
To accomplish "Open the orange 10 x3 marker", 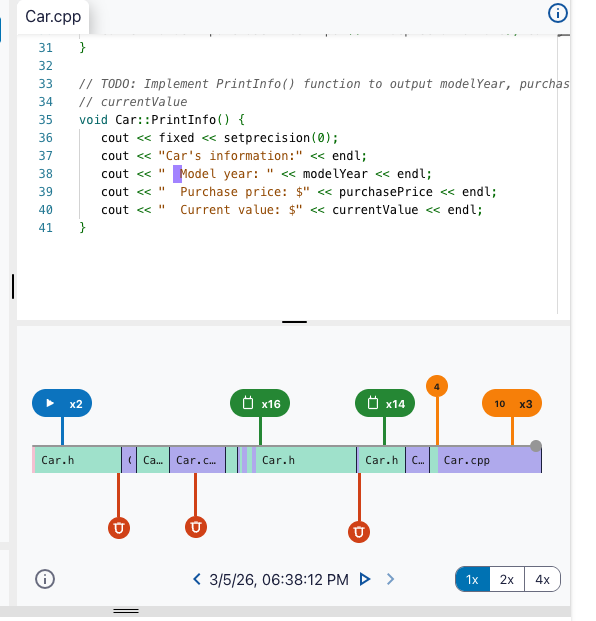I will point(512,403).
